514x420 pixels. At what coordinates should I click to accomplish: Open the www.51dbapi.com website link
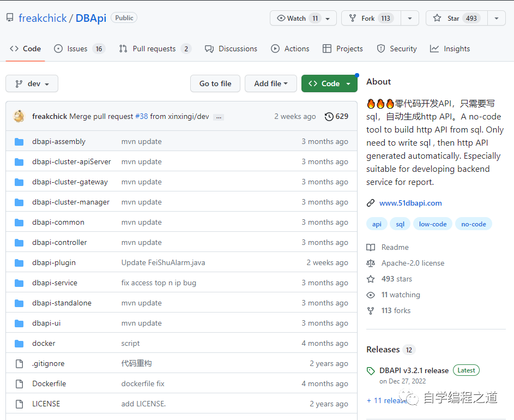pyautogui.click(x=410, y=203)
